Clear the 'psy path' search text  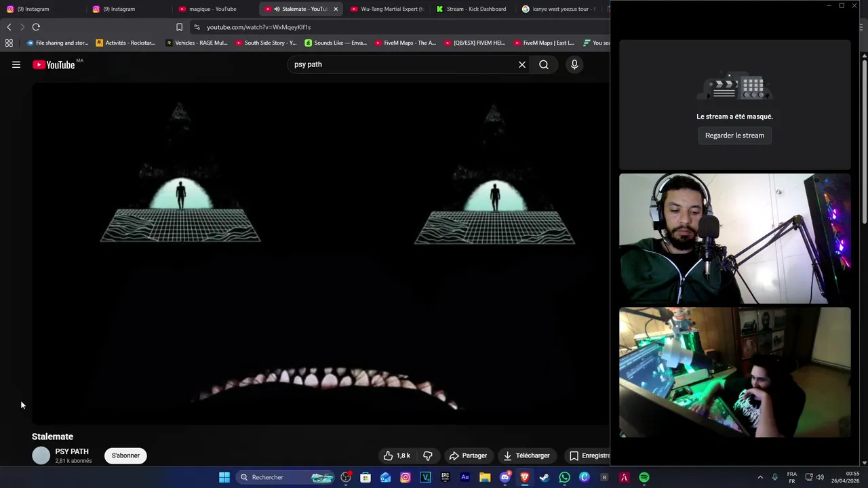(x=522, y=64)
